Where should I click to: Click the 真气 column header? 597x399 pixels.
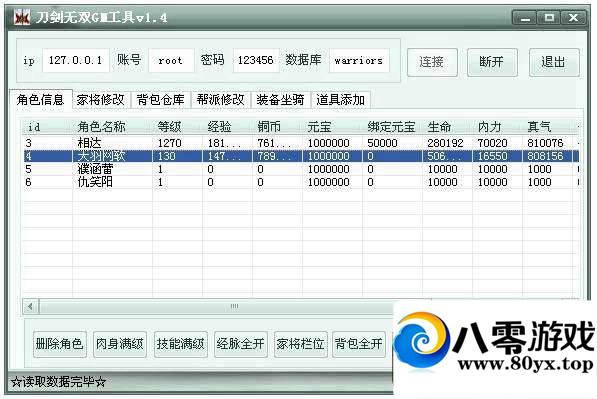pyautogui.click(x=547, y=127)
